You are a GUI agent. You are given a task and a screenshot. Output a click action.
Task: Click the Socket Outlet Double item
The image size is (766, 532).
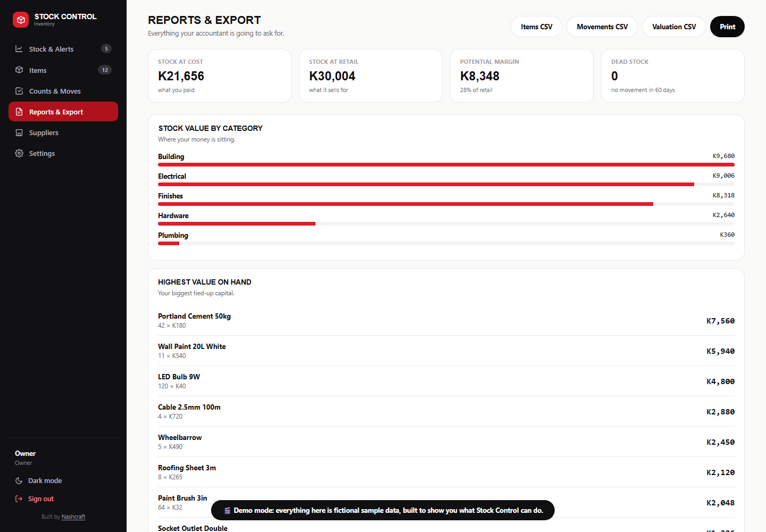pyautogui.click(x=193, y=528)
